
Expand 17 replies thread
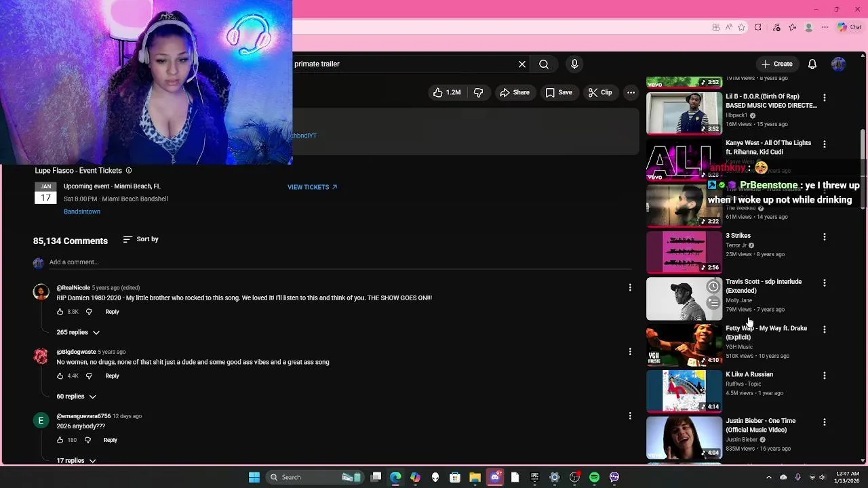[76, 461]
